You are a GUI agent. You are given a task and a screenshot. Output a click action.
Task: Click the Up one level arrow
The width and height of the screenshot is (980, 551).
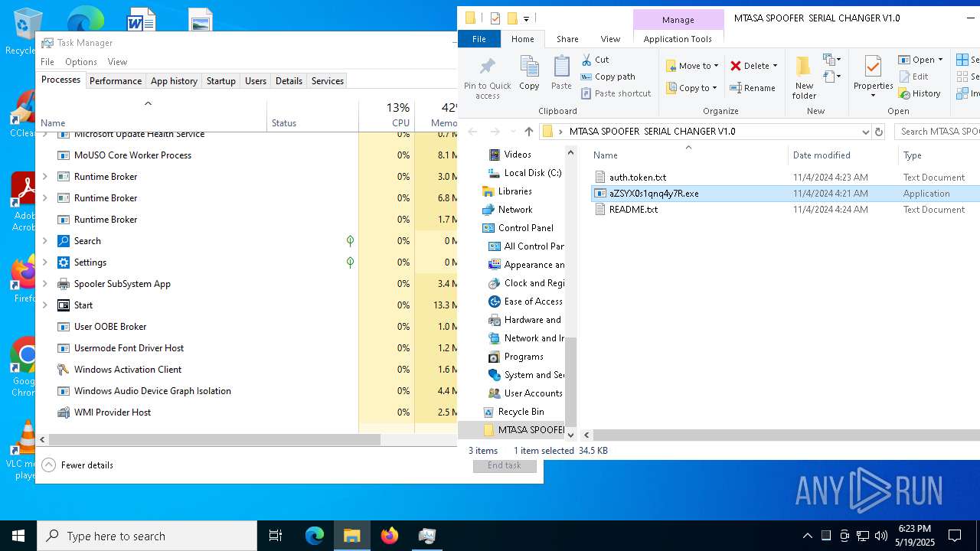coord(528,132)
